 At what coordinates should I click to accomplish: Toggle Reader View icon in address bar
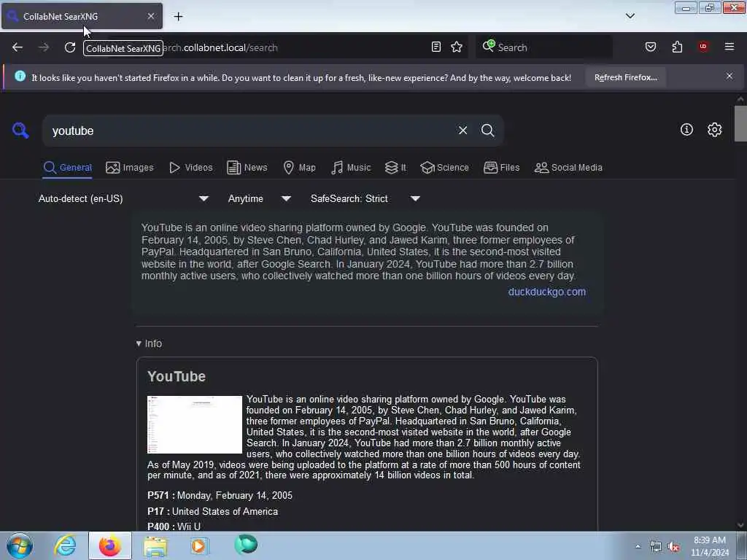pyautogui.click(x=436, y=47)
